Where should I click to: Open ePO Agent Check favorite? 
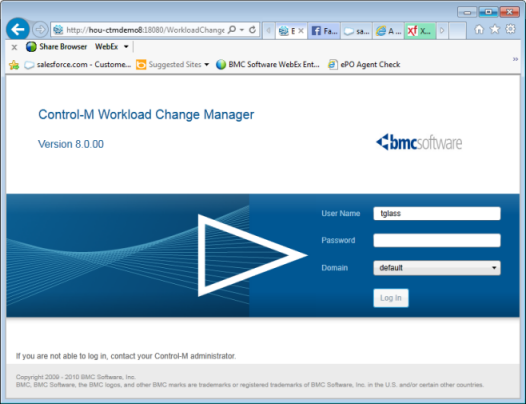pyautogui.click(x=364, y=64)
